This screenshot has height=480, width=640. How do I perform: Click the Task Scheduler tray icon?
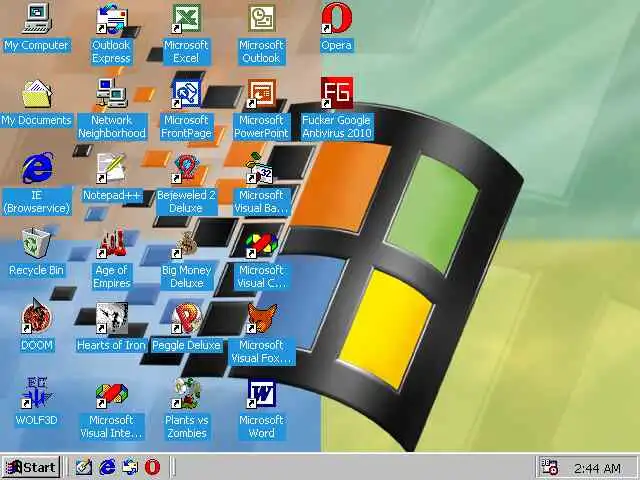[549, 467]
